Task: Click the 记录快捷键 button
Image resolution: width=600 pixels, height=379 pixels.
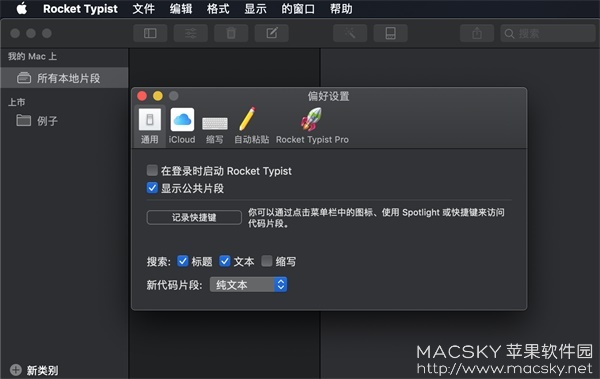Action: (x=194, y=217)
